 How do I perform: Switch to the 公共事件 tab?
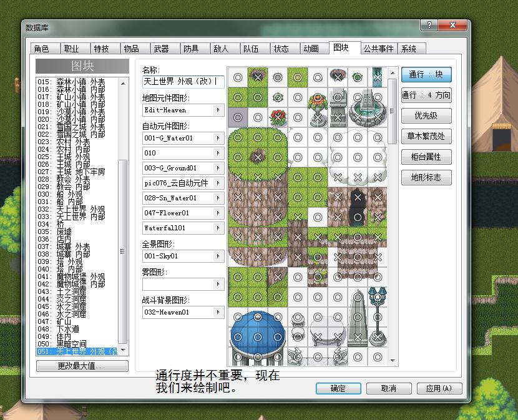[379, 49]
